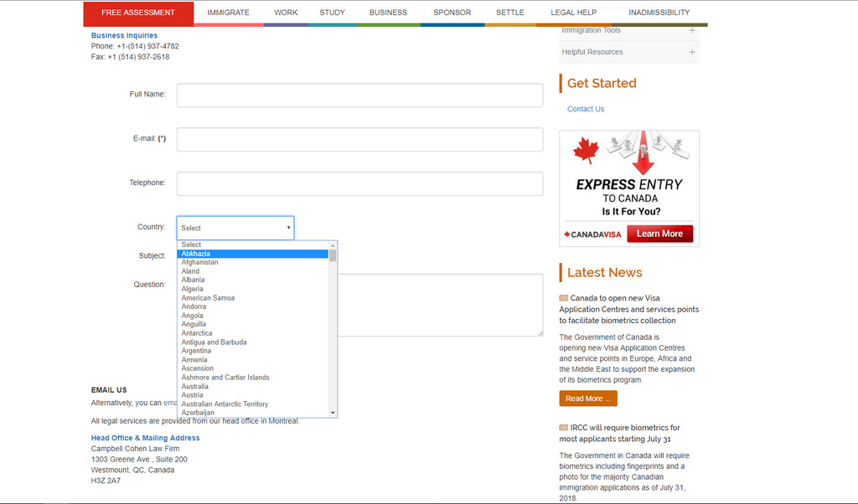The width and height of the screenshot is (858, 504).
Task: Open the SPONSOR menu
Action: pyautogui.click(x=452, y=13)
